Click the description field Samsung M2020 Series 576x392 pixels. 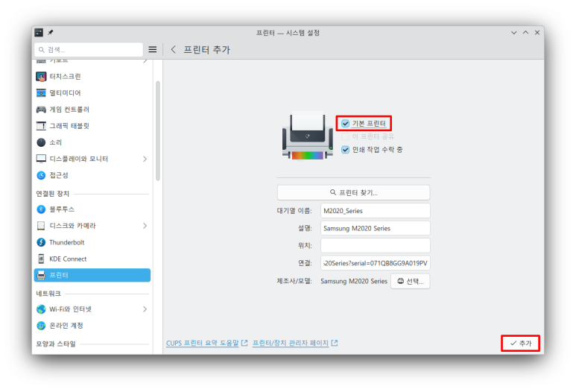[375, 228]
